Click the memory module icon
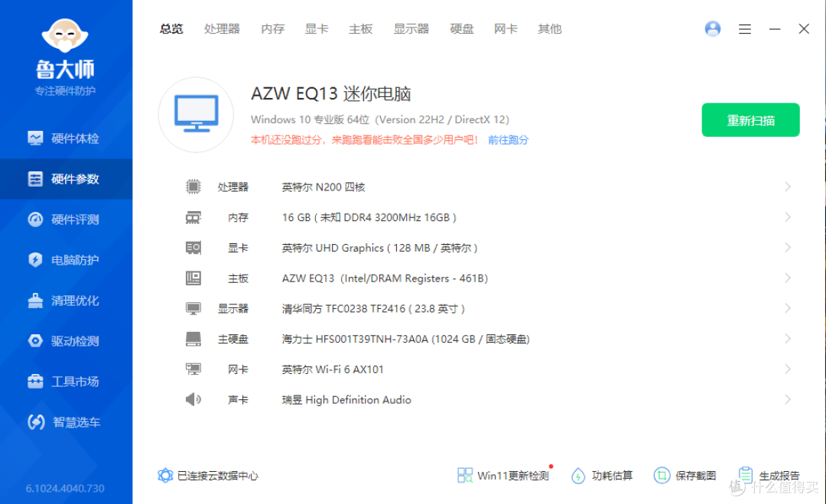826x504 pixels. [193, 217]
